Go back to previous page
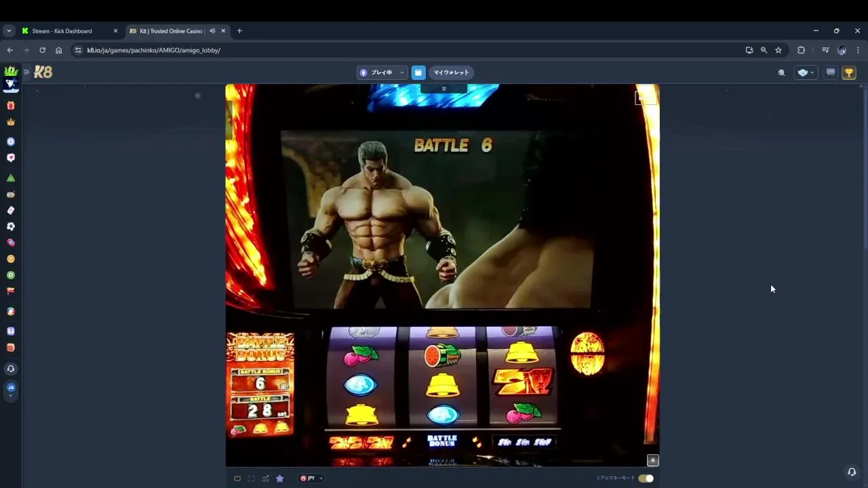The height and width of the screenshot is (488, 868). [9, 50]
